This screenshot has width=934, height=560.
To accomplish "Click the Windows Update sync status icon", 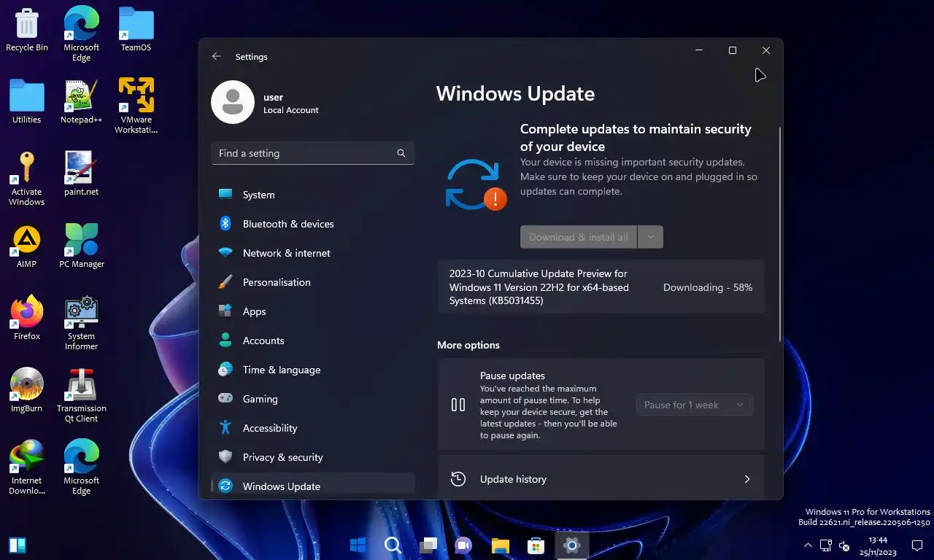I will point(475,184).
